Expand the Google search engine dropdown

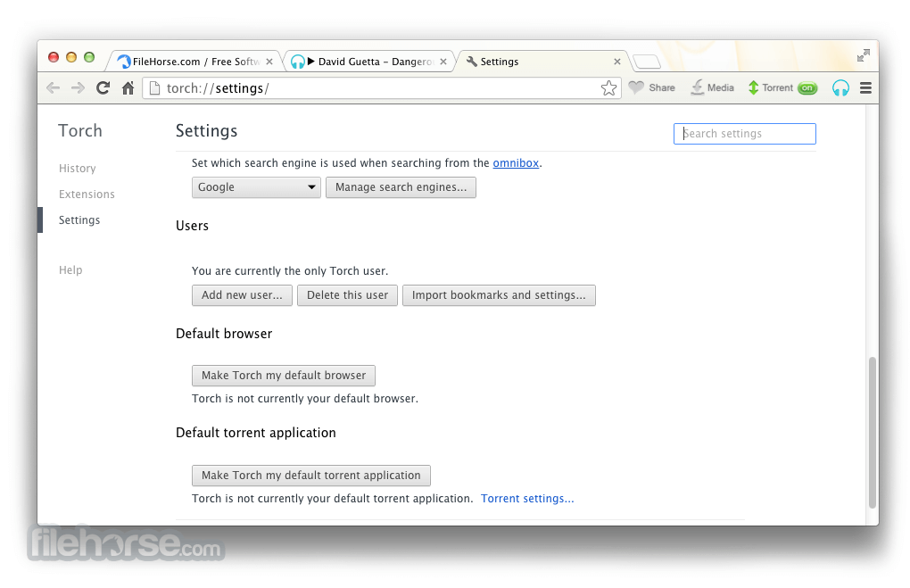(x=256, y=187)
